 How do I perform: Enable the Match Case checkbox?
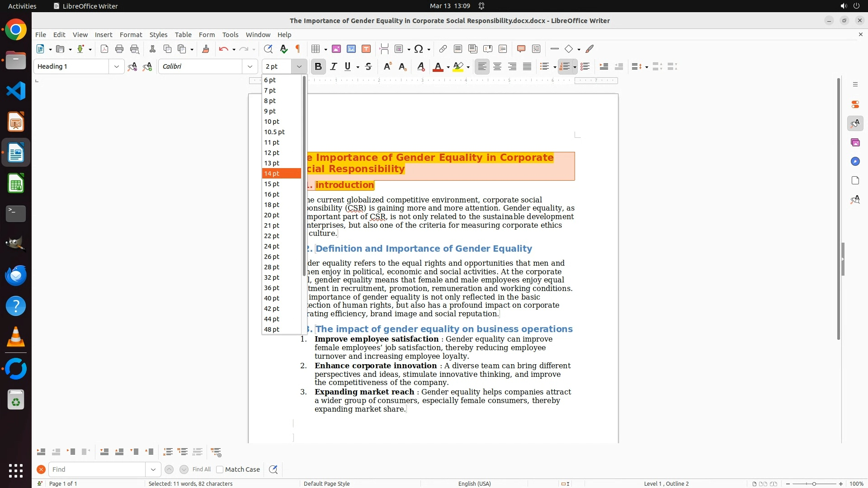pyautogui.click(x=220, y=469)
